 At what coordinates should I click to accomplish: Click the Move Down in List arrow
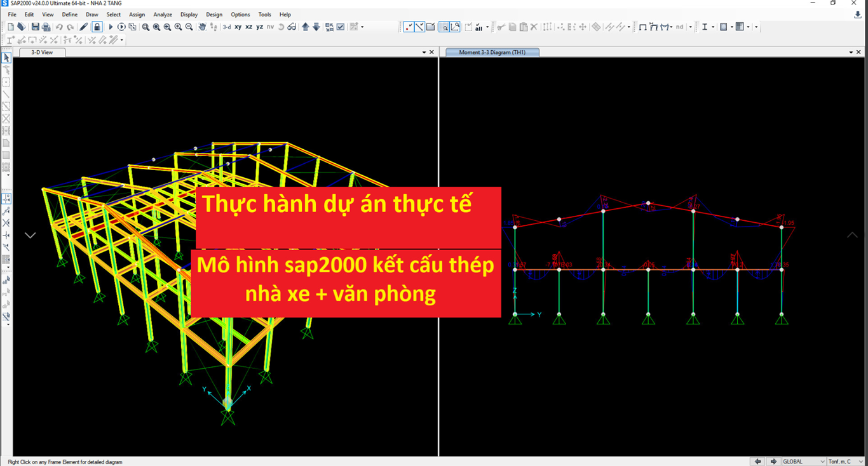point(316,27)
